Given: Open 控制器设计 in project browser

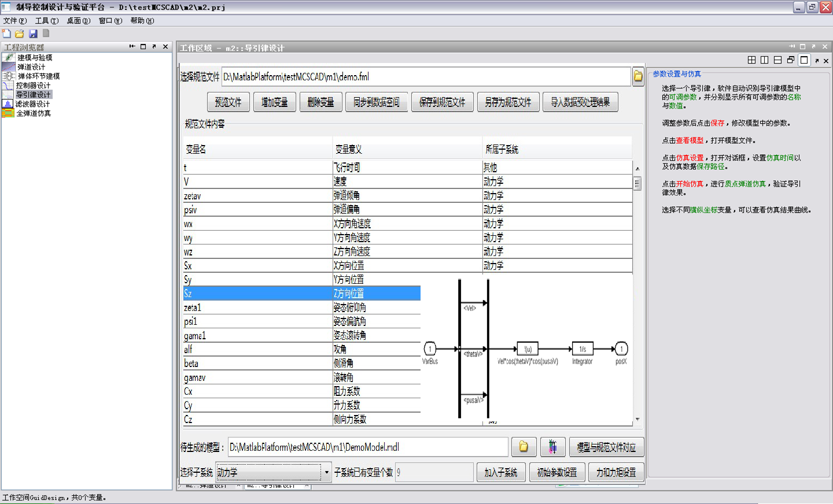Looking at the screenshot, I should 33,85.
